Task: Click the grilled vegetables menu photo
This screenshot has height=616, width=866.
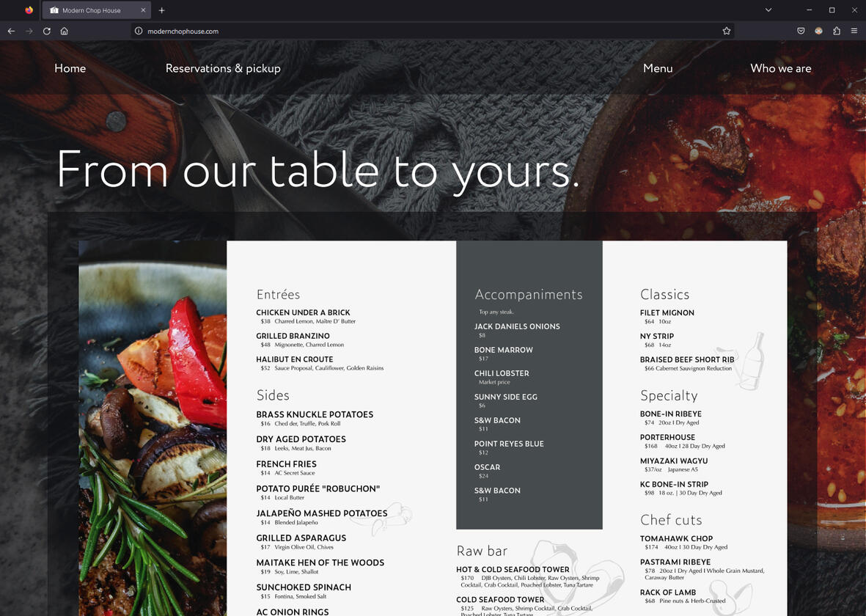Action: (x=153, y=428)
